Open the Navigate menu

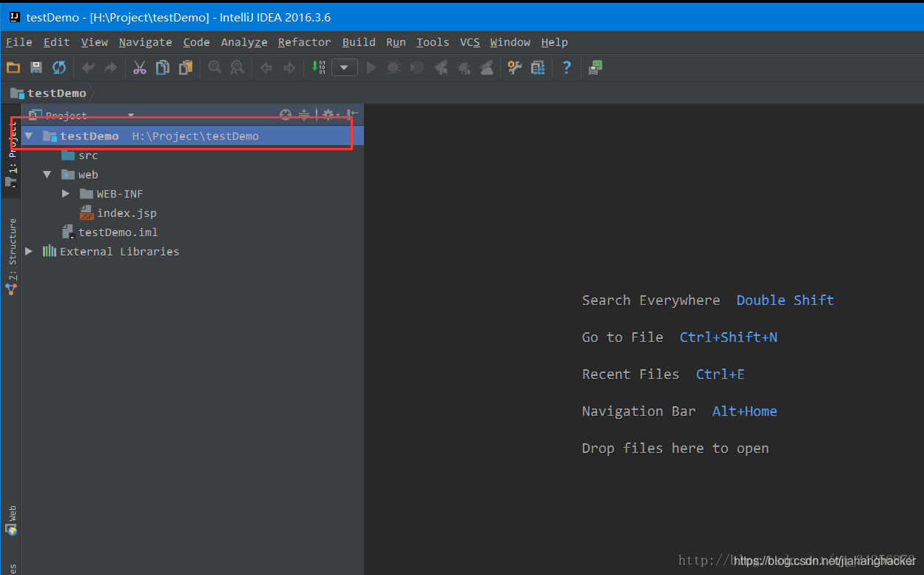[x=145, y=42]
